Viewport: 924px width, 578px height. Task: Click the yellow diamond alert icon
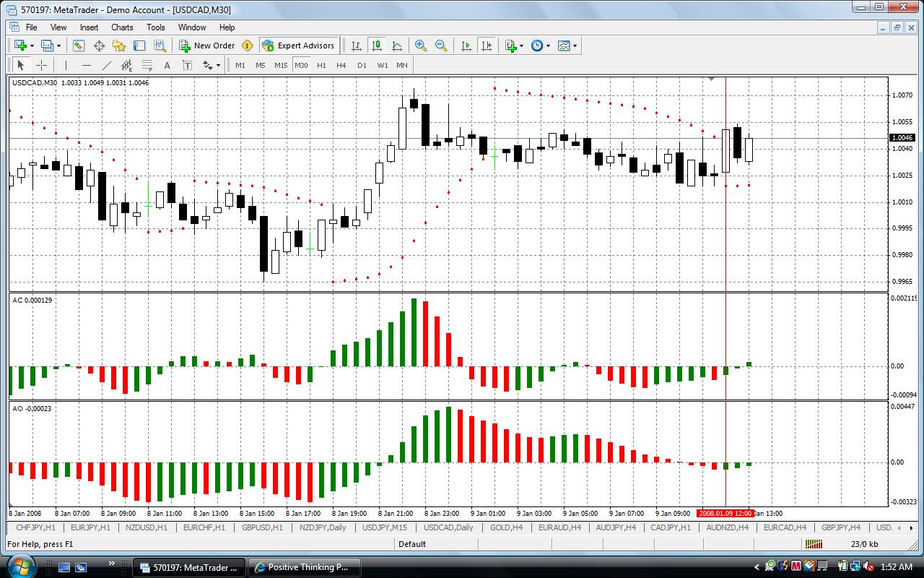pos(248,46)
